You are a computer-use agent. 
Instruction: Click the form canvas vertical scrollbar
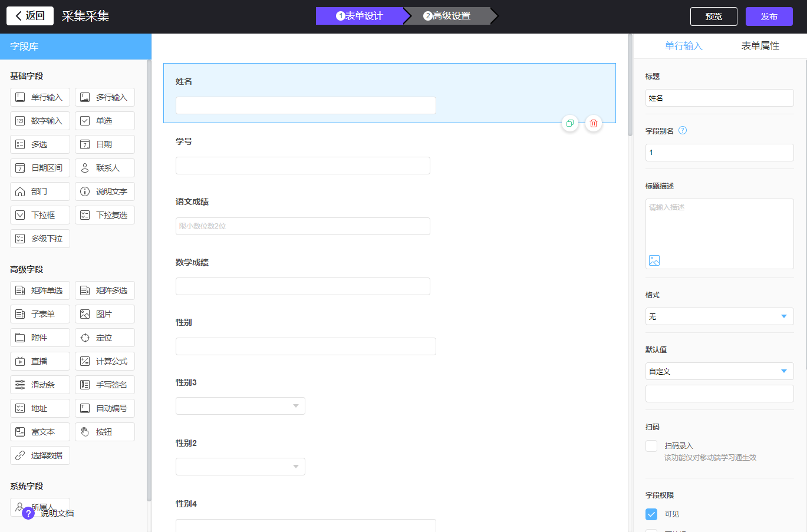pos(630,85)
